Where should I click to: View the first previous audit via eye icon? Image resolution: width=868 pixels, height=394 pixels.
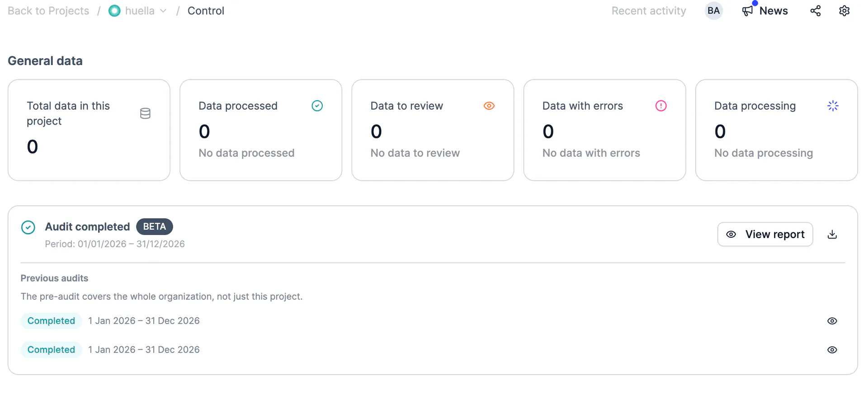[832, 321]
